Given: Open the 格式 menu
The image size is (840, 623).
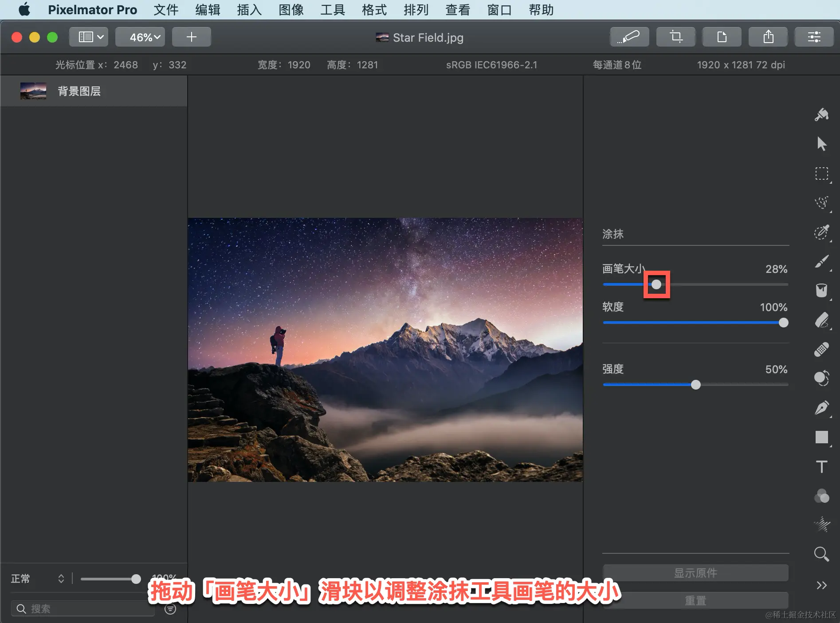Looking at the screenshot, I should click(374, 10).
